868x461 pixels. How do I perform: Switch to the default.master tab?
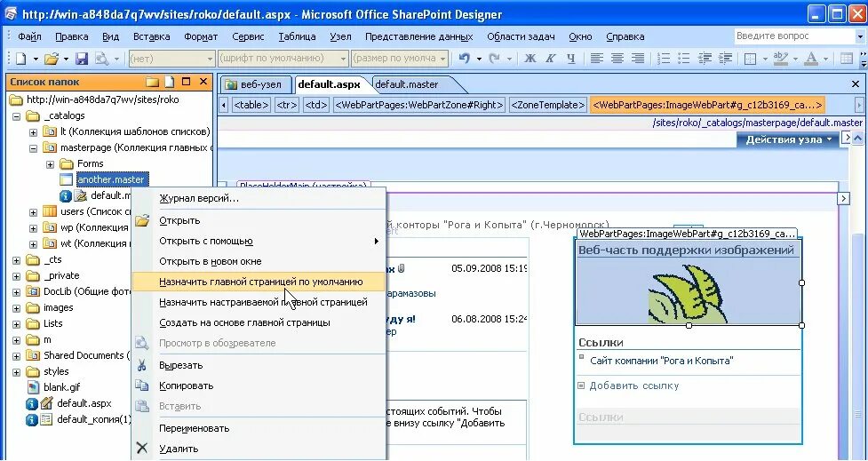407,84
